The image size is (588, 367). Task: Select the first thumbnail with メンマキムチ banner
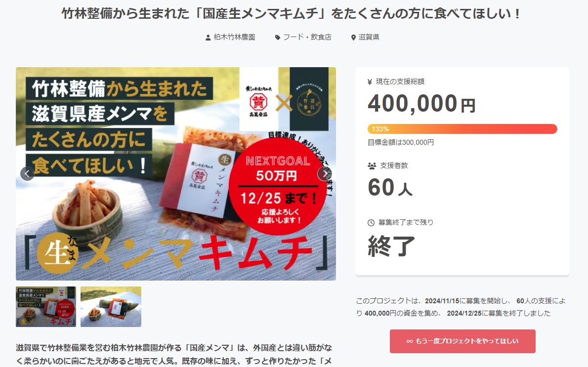(x=46, y=307)
